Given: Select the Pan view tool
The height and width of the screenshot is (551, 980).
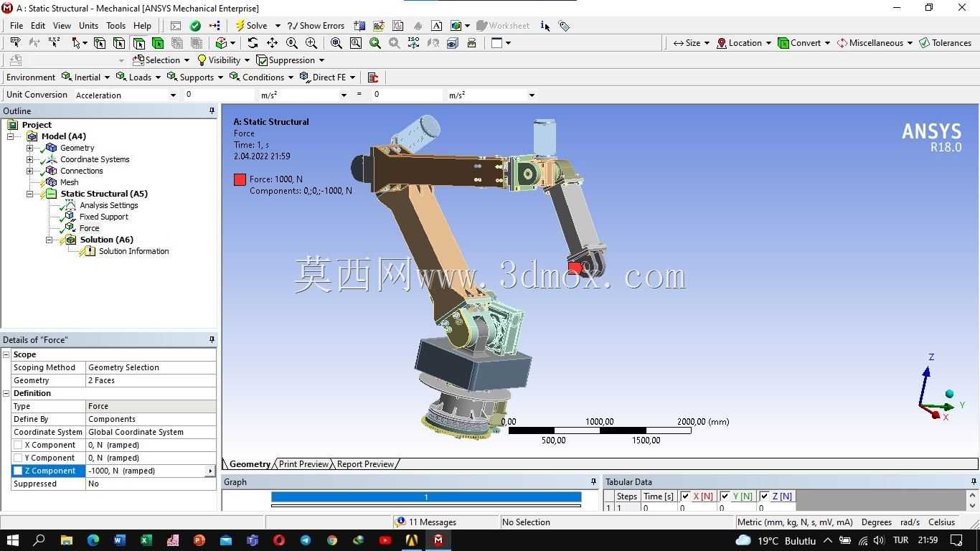Looking at the screenshot, I should [272, 43].
